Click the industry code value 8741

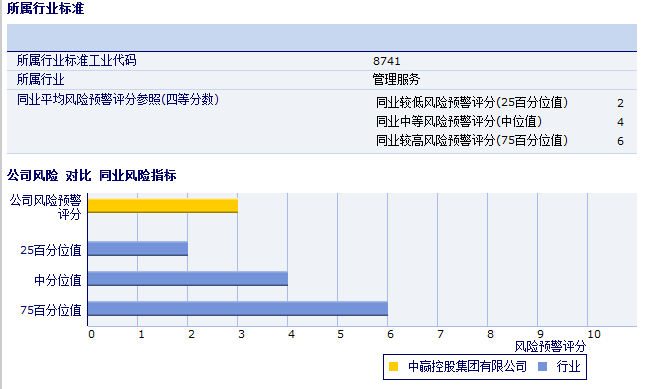[387, 61]
